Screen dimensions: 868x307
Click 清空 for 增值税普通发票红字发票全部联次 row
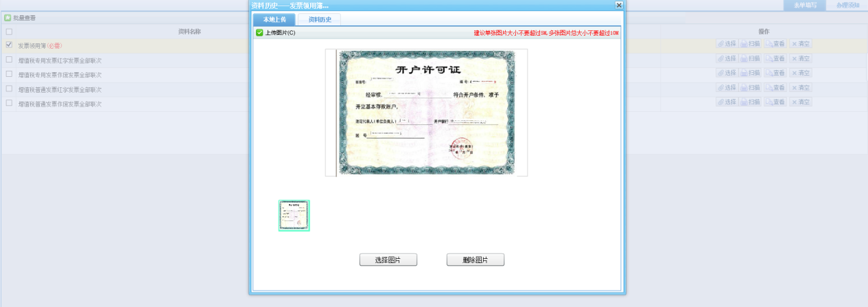click(800, 88)
